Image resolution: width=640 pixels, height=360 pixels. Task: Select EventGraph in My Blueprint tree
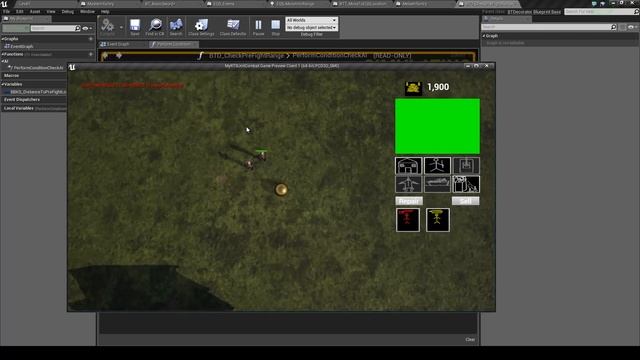tap(19, 47)
